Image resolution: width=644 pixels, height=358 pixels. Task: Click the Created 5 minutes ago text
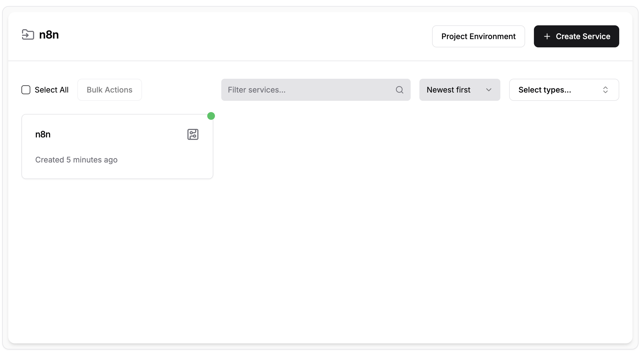pos(77,160)
